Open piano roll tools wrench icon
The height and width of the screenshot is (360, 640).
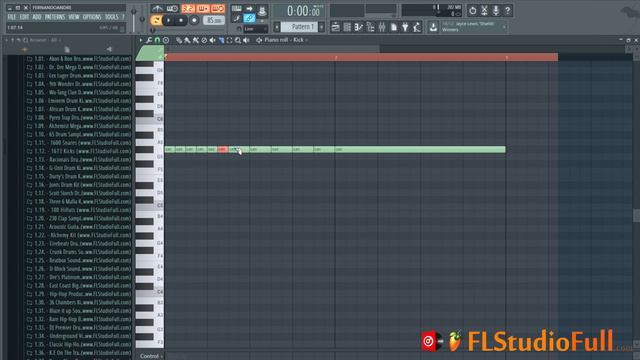[149, 40]
